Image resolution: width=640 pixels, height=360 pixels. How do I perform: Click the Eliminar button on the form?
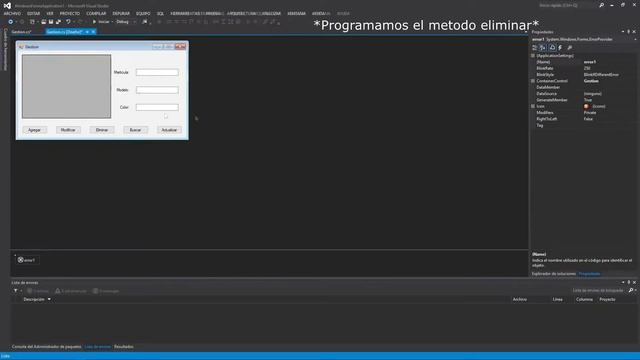pyautogui.click(x=102, y=130)
